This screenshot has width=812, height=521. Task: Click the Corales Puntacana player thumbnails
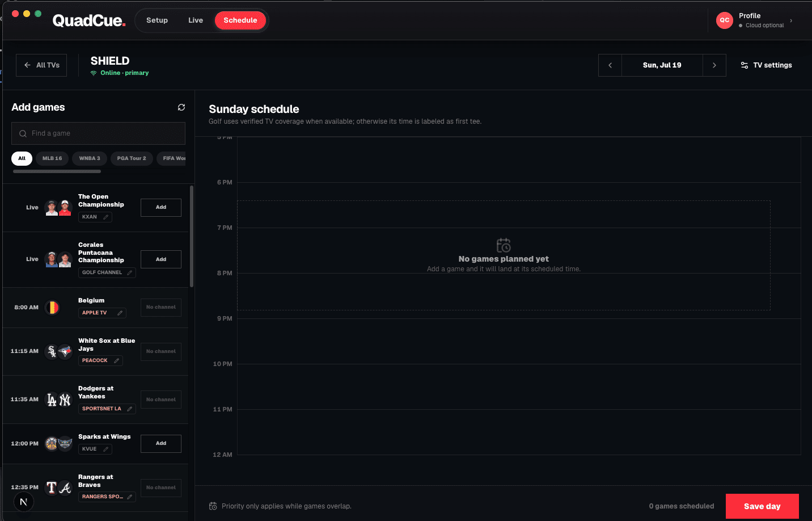click(x=58, y=259)
